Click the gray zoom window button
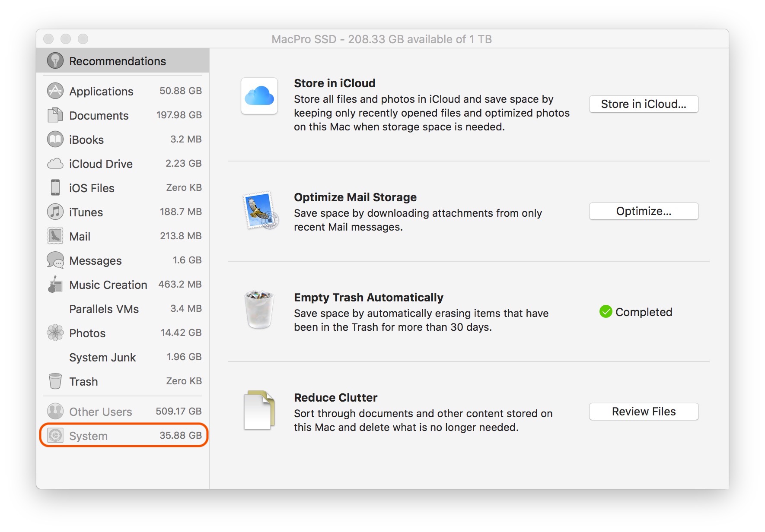The height and width of the screenshot is (532, 765). [83, 39]
